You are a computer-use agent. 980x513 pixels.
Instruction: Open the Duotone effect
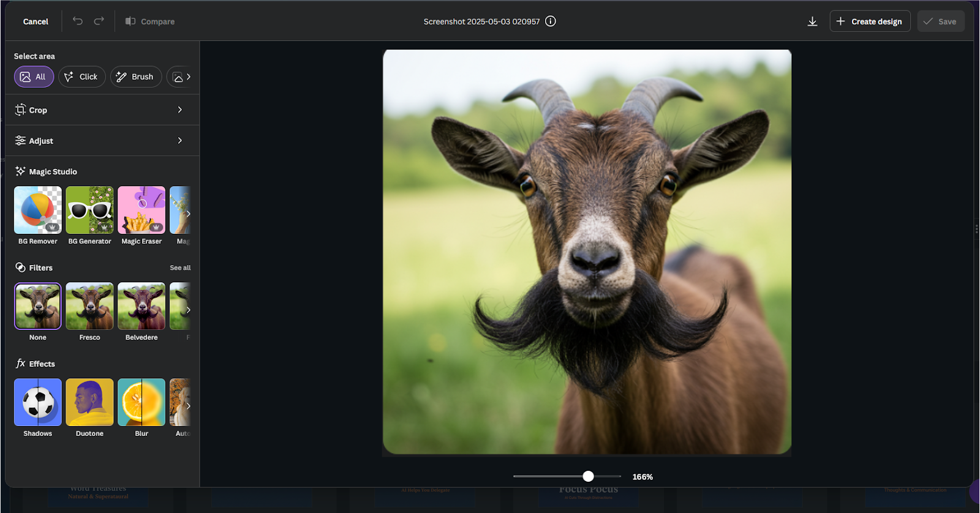(x=89, y=402)
